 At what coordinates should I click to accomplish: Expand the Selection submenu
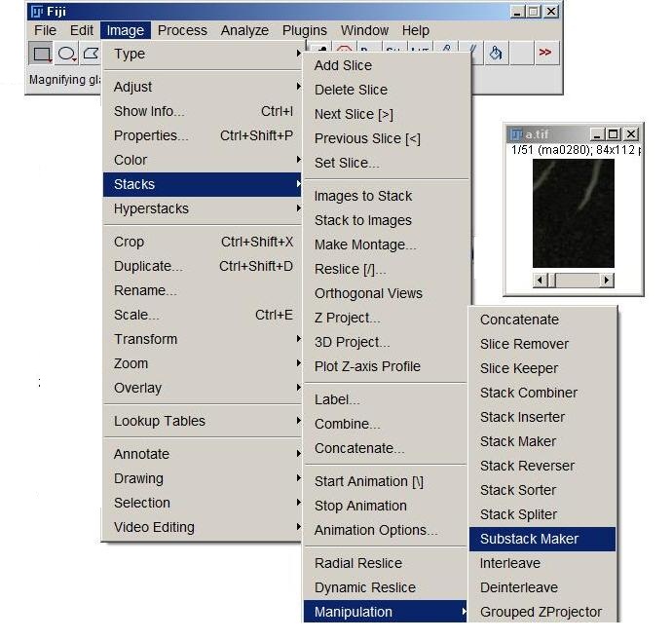(203, 503)
